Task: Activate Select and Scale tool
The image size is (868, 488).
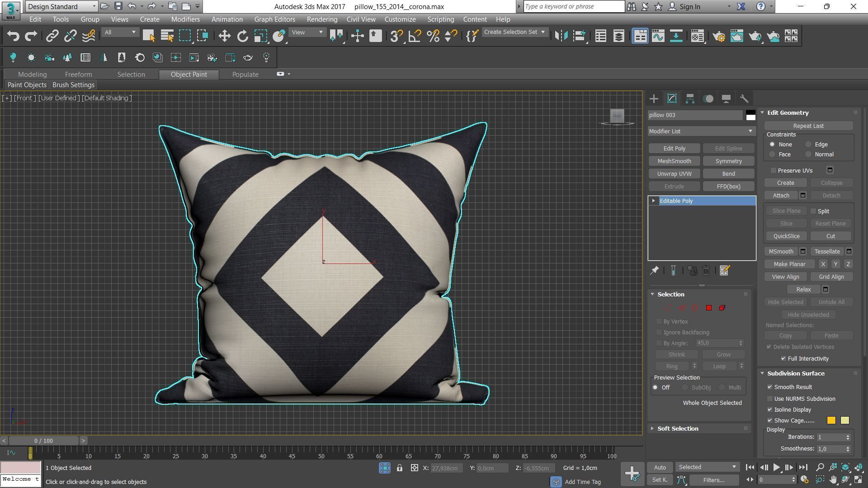Action: 261,36
